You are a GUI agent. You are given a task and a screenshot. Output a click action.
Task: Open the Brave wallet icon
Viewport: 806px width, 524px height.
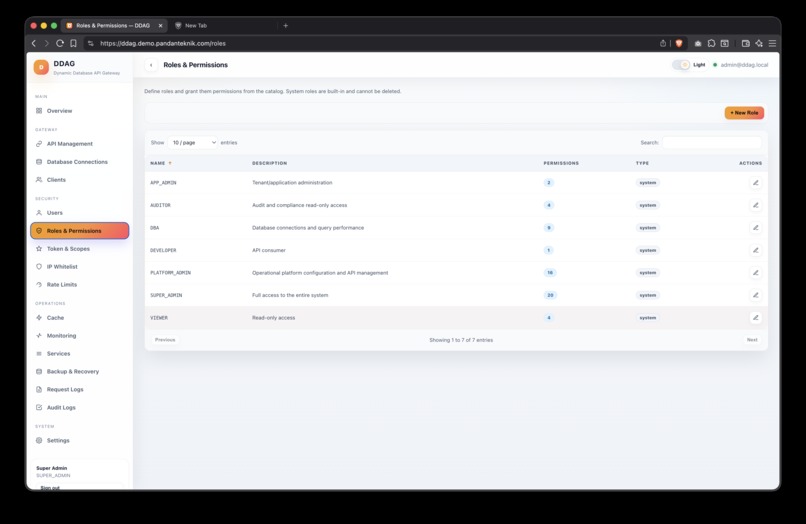pyautogui.click(x=745, y=43)
